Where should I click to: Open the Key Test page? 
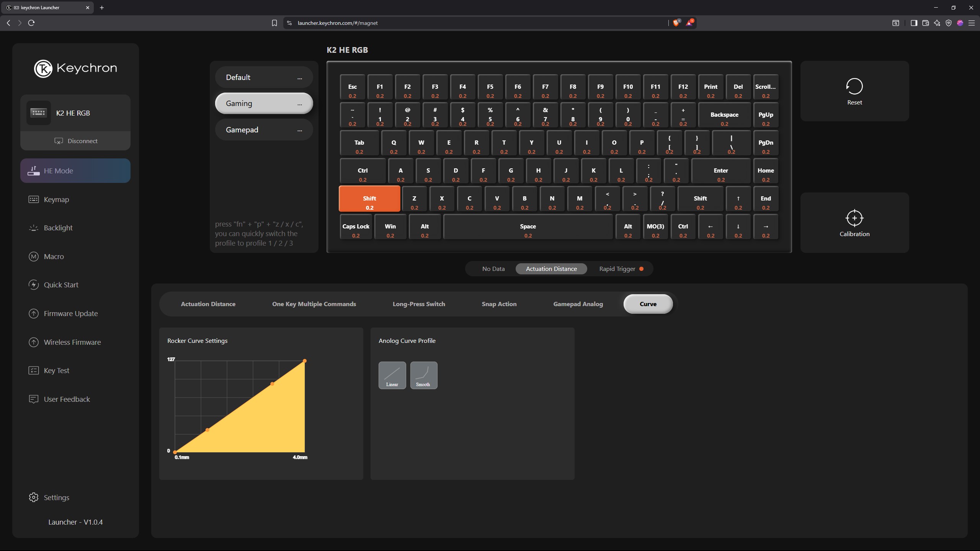tap(56, 370)
